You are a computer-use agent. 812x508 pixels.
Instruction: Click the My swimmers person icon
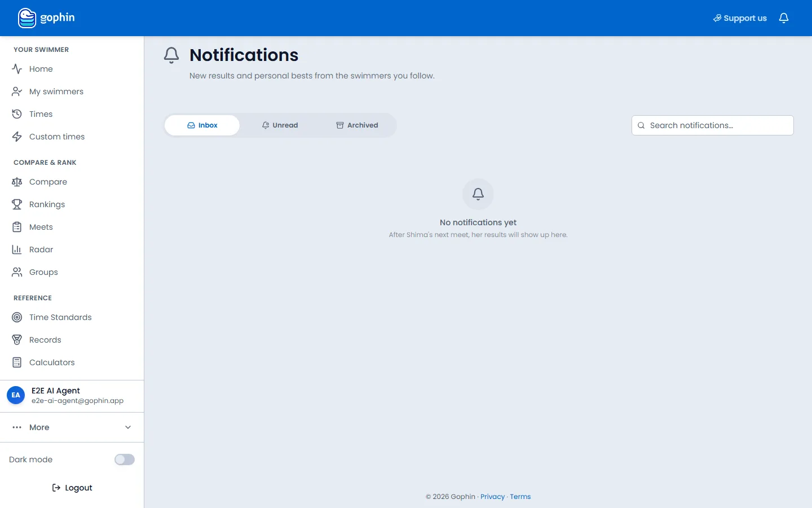[x=17, y=91]
